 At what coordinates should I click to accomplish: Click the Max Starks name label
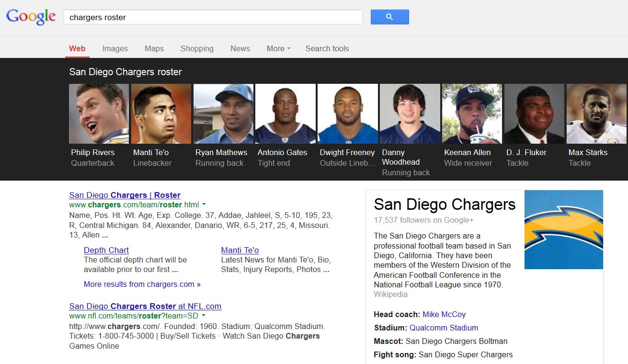click(588, 152)
